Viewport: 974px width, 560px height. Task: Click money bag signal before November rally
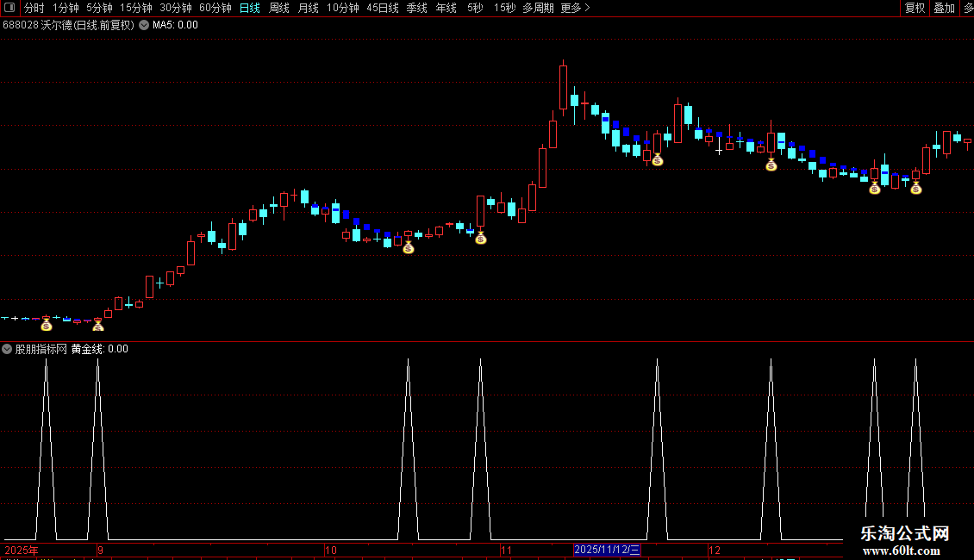point(481,238)
